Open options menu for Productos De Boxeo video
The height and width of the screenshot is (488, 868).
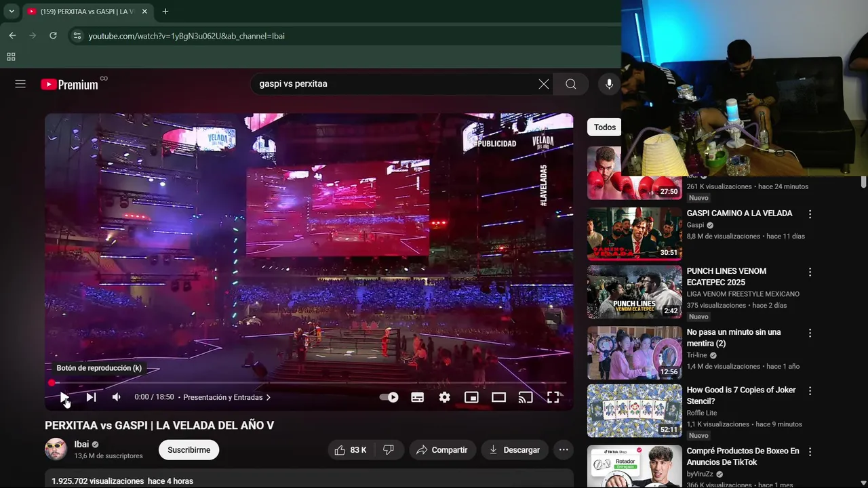[810, 451]
